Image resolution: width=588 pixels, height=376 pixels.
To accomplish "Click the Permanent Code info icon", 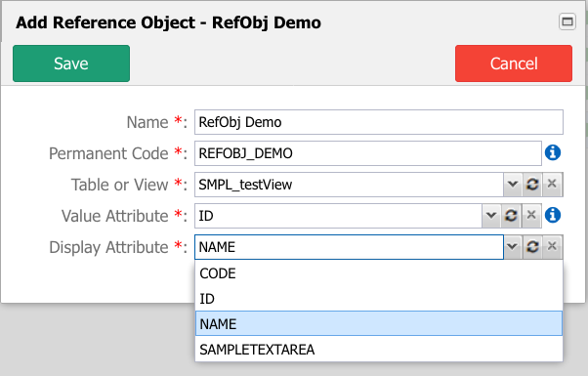I will (x=553, y=153).
